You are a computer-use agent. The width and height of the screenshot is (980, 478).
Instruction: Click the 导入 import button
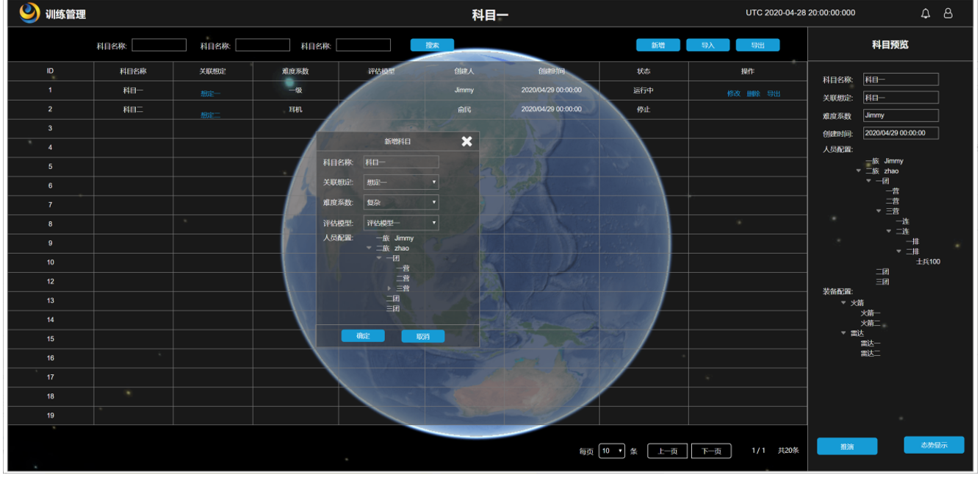click(x=707, y=45)
